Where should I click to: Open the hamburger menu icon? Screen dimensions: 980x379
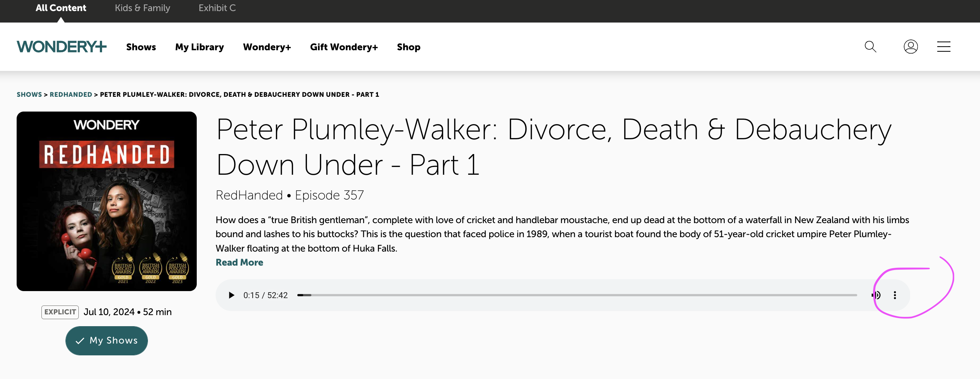(943, 47)
